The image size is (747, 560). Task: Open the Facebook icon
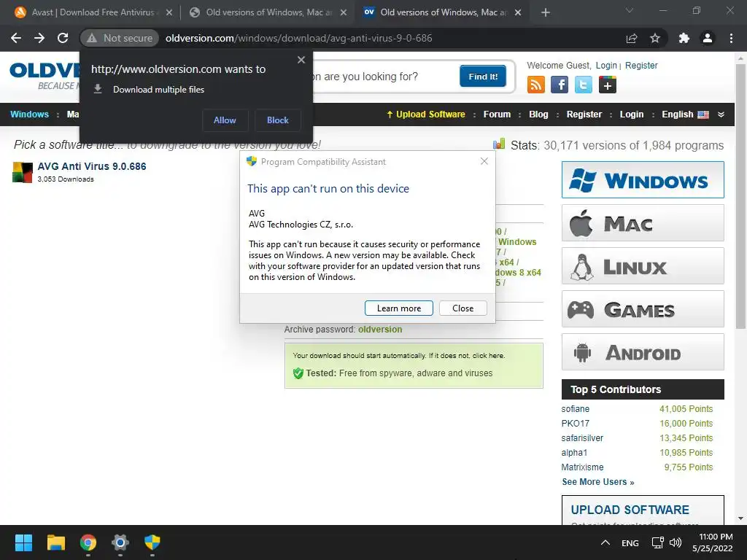point(560,85)
